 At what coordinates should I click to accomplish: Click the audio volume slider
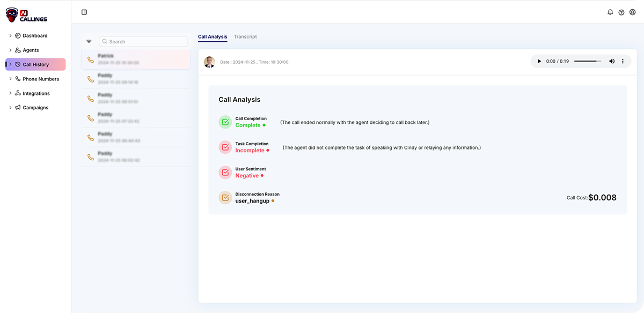[x=587, y=62]
